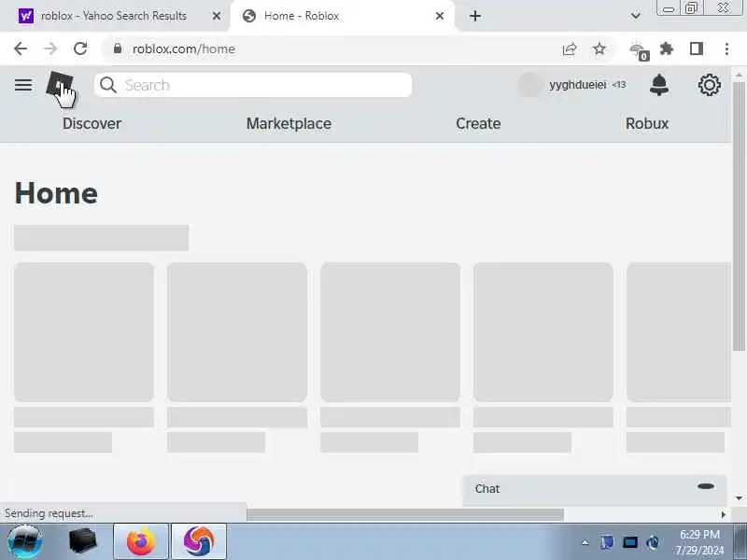This screenshot has height=560, width=747.
Task: Click the Roblox Search field
Action: click(x=253, y=85)
